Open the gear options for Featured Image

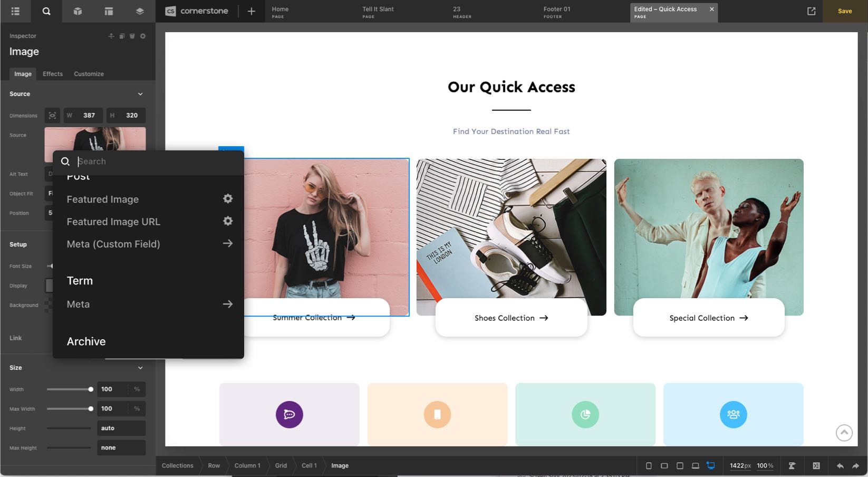point(228,198)
